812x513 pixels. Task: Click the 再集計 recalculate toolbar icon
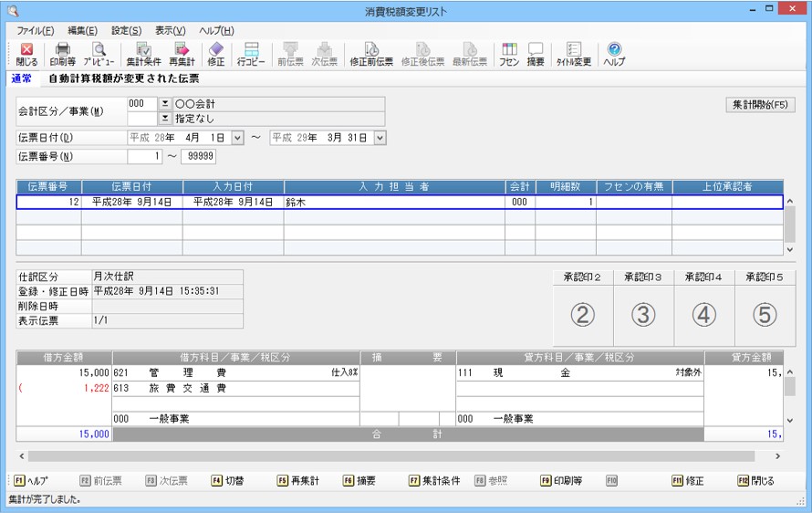pyautogui.click(x=182, y=54)
